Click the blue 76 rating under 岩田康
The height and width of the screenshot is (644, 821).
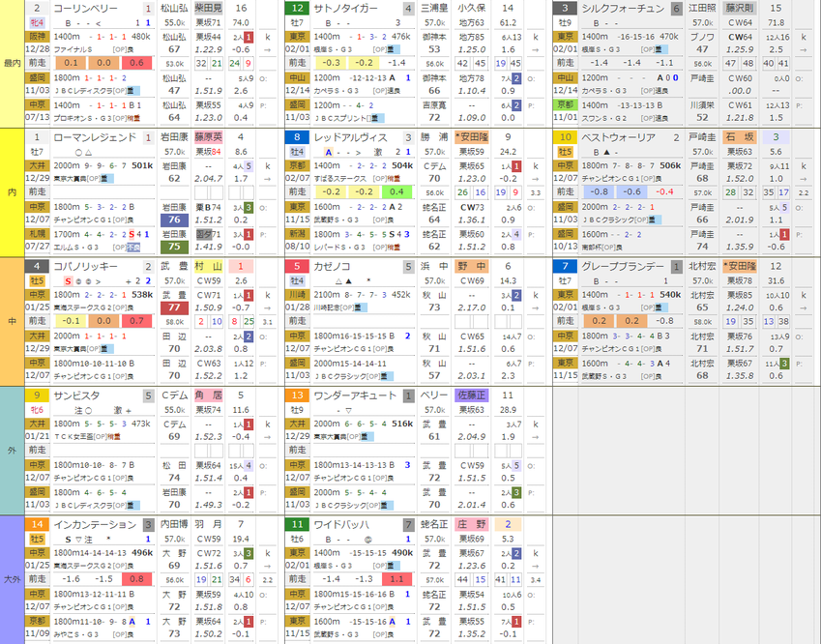174,220
